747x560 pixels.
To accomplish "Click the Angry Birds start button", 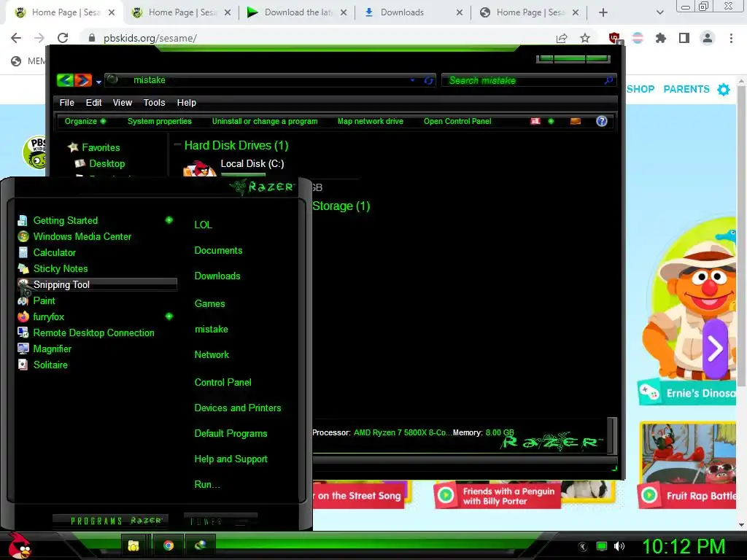I will point(19,545).
